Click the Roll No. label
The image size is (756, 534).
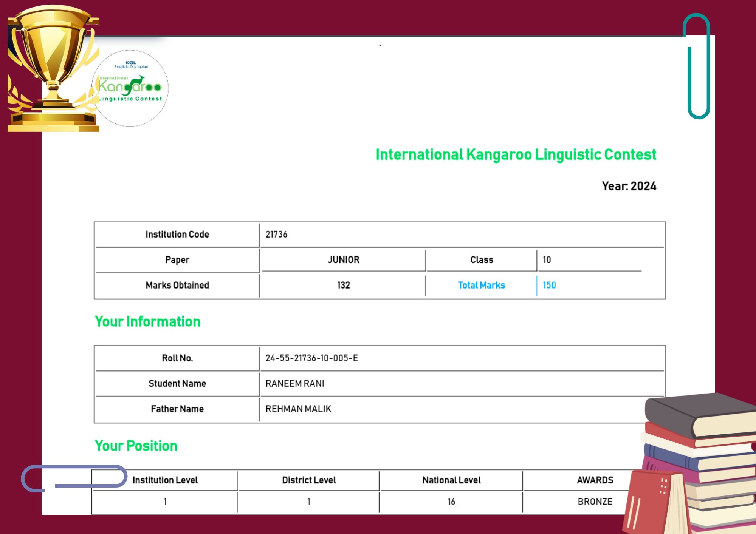[177, 358]
